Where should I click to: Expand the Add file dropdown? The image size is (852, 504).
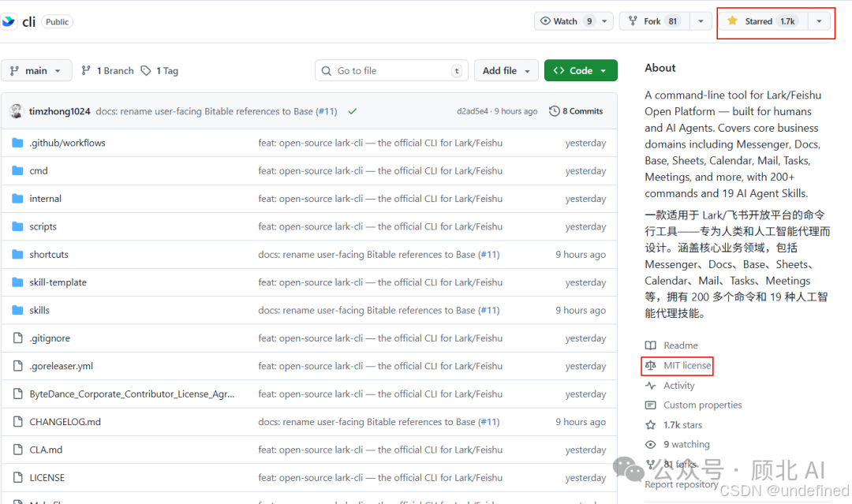[506, 71]
